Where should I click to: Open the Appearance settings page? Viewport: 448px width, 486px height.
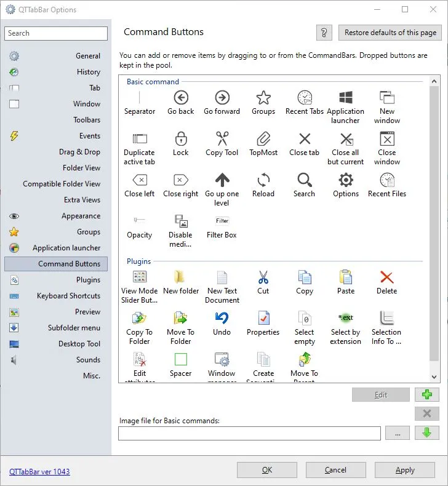(x=56, y=216)
